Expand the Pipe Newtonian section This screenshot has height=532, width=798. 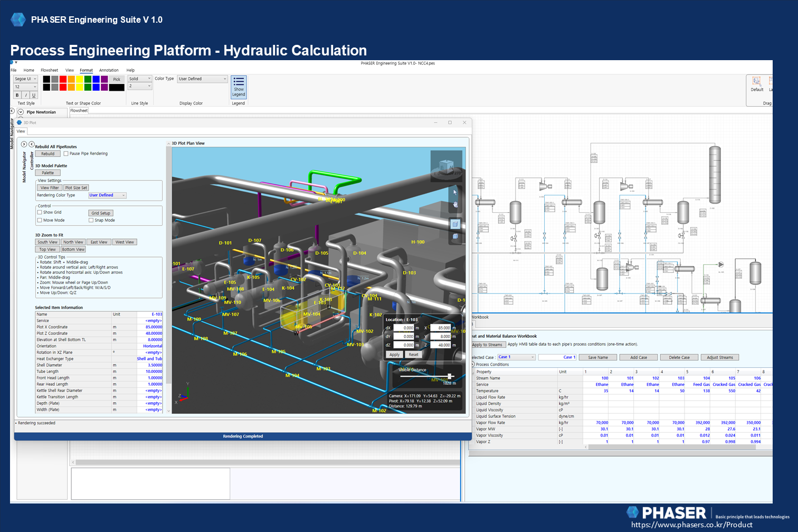pos(21,112)
